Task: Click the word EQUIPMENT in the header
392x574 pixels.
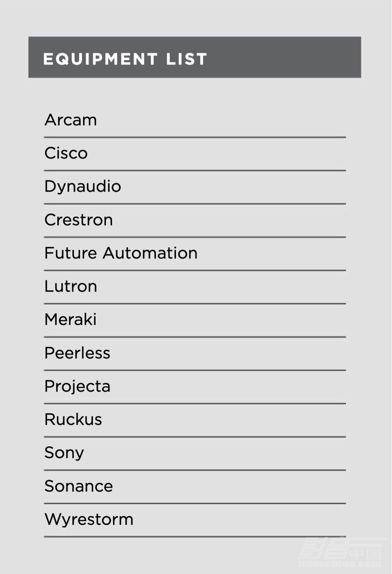Action: (100, 59)
